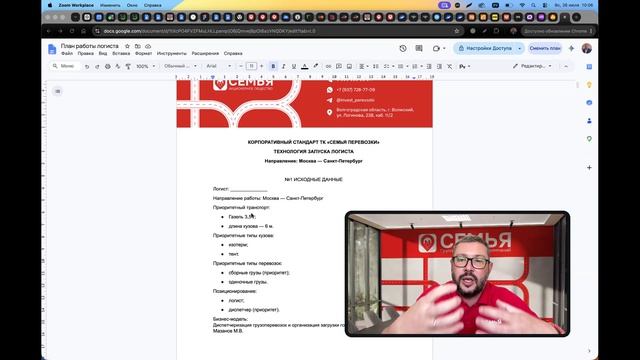Toggle italic formatting
This screenshot has width=640, height=360.
tap(283, 66)
